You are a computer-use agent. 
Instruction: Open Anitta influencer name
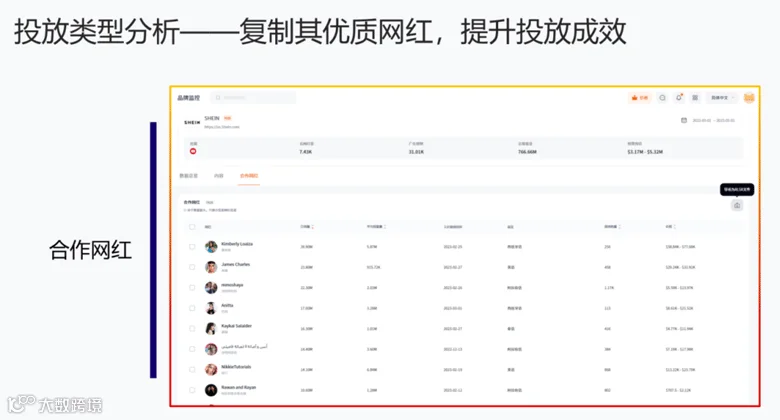tap(227, 305)
